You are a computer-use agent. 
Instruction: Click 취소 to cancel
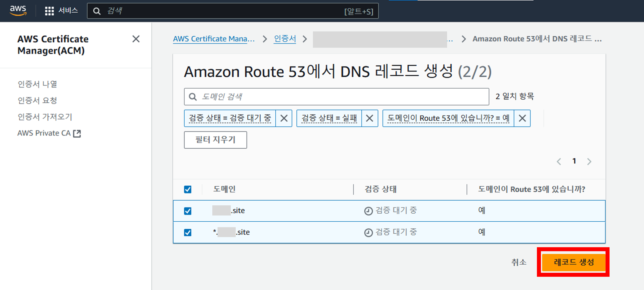[x=519, y=262]
